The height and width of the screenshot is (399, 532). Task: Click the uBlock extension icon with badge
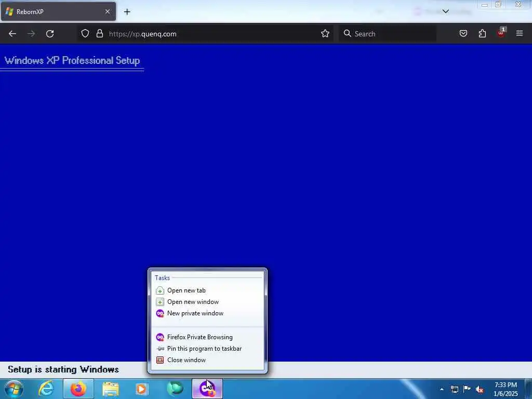(x=501, y=33)
